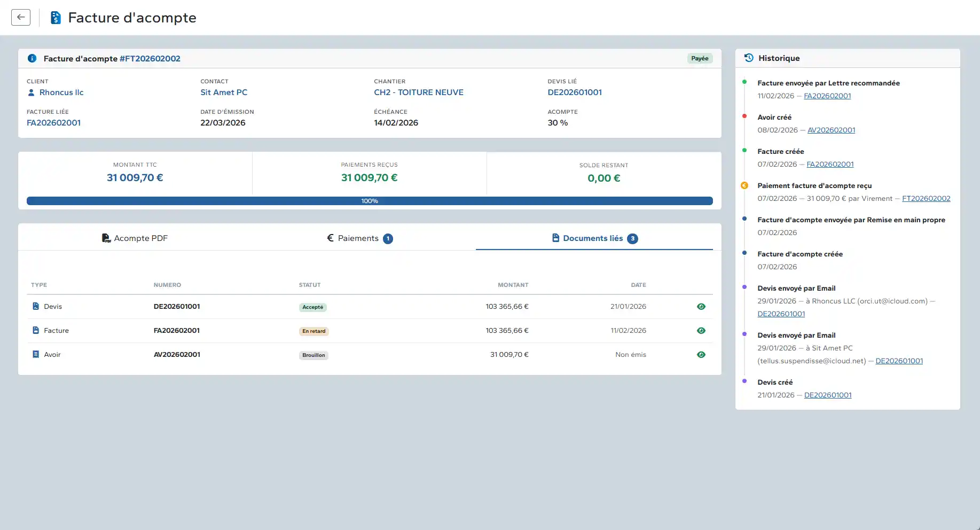980x530 pixels.
Task: Open client Rhoncus llc link
Action: (x=61, y=92)
